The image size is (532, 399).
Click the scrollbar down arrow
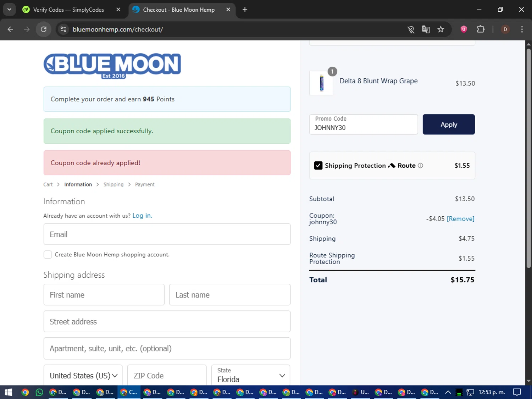point(528,381)
